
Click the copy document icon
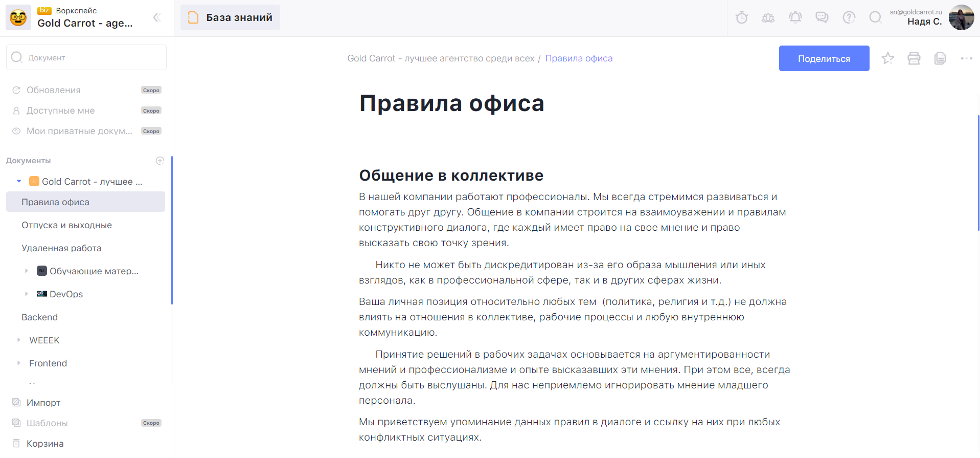coord(940,58)
